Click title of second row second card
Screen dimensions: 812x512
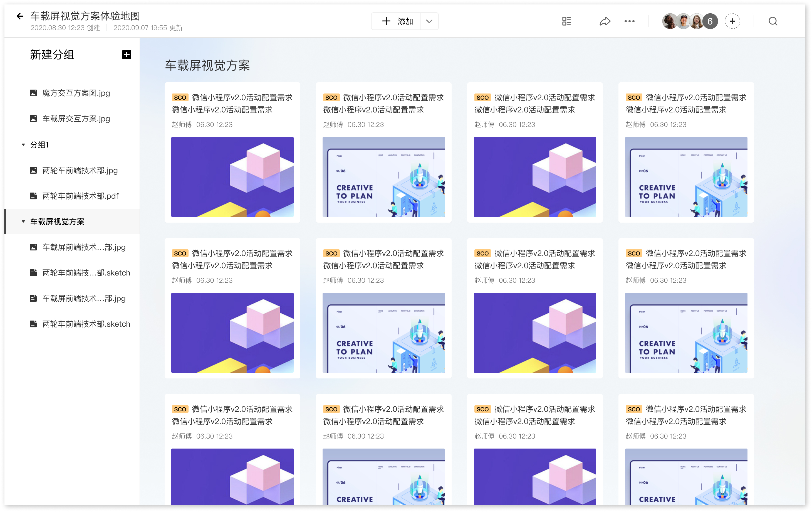[384, 260]
